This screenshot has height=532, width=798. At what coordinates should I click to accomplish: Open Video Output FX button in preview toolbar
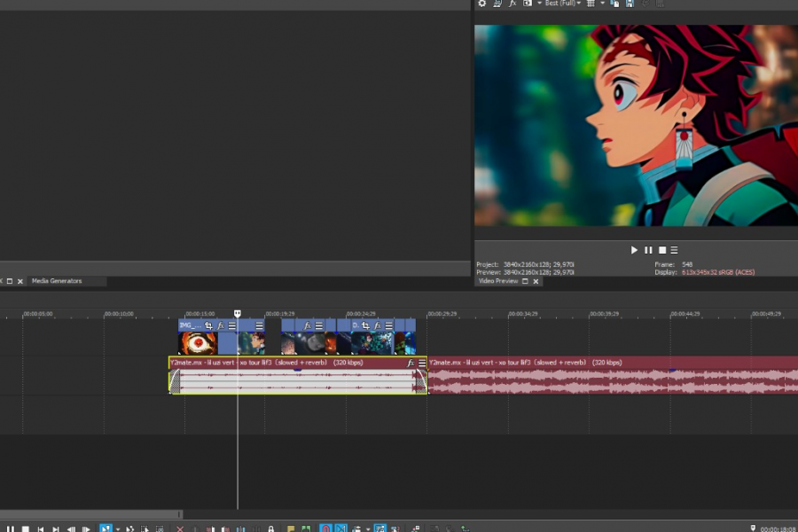coord(512,3)
